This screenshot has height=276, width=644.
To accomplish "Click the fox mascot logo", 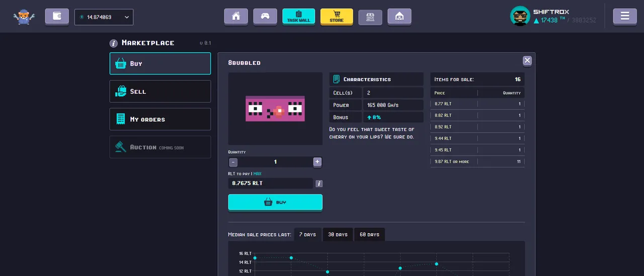I will click(x=24, y=17).
